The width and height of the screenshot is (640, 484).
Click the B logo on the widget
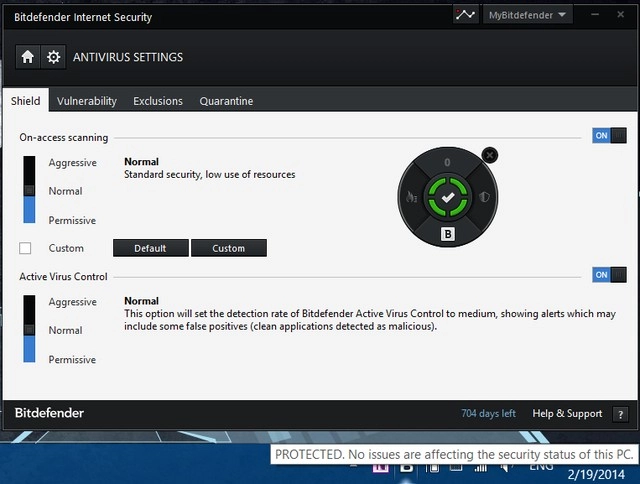tap(448, 234)
